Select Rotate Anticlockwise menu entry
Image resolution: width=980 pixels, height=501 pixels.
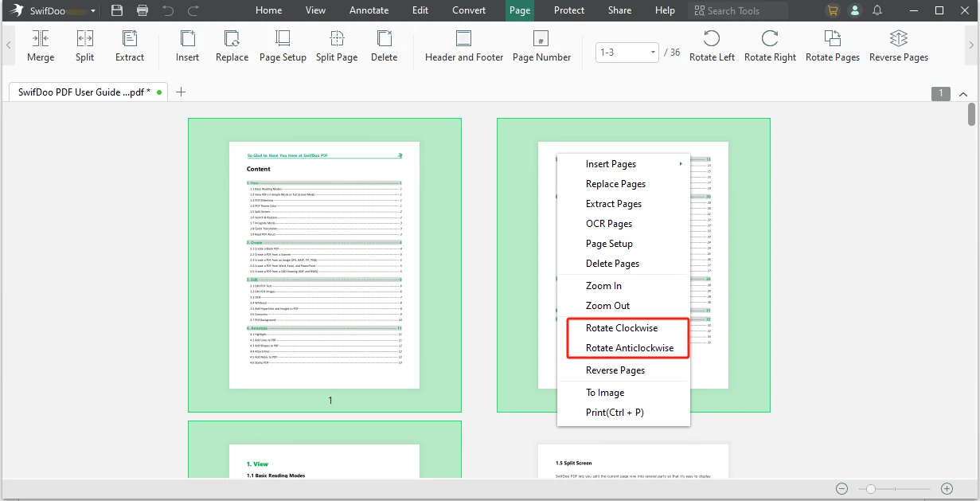tap(623, 348)
